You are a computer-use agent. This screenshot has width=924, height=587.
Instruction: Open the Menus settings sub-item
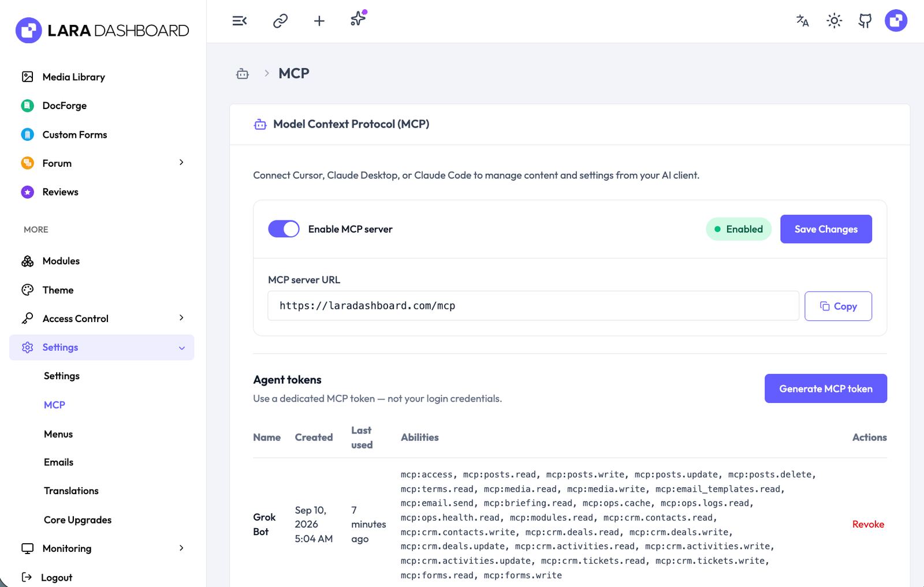coord(58,434)
